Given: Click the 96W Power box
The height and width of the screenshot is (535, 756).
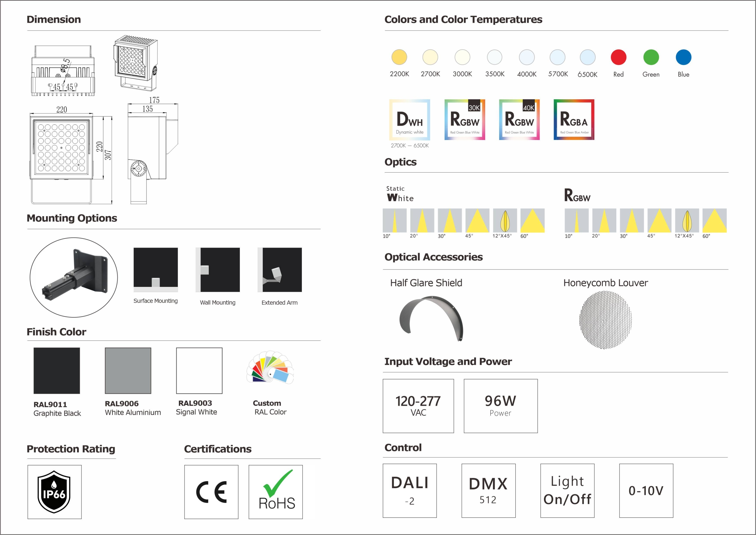Looking at the screenshot, I should [x=501, y=406].
